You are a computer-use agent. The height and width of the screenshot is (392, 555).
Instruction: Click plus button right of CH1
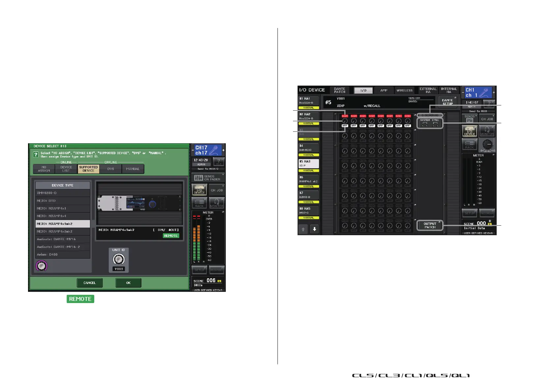pyautogui.click(x=494, y=93)
